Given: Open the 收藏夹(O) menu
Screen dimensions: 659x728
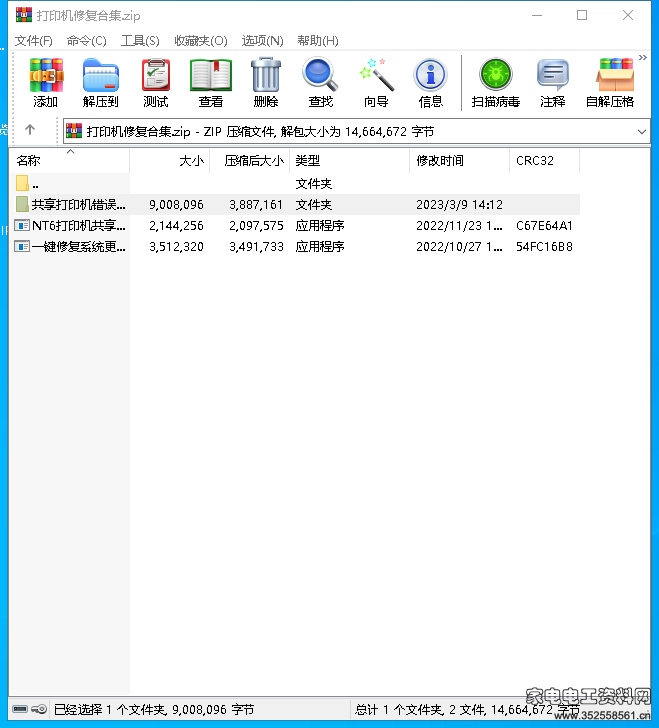Looking at the screenshot, I should 201,41.
